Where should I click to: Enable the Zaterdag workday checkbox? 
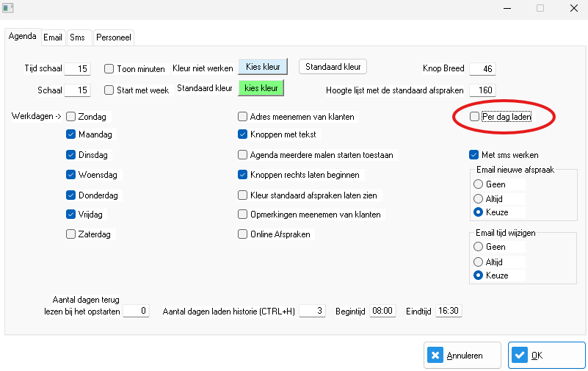point(71,234)
